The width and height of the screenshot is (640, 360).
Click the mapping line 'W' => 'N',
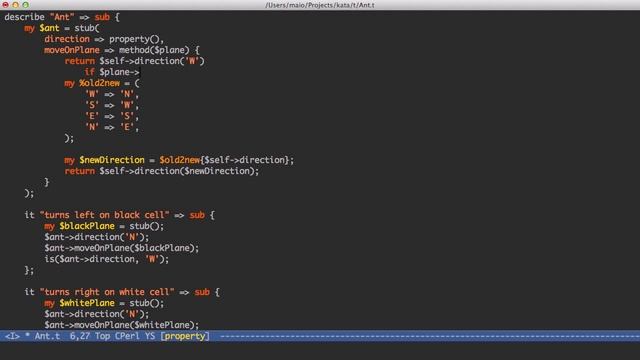pyautogui.click(x=112, y=94)
